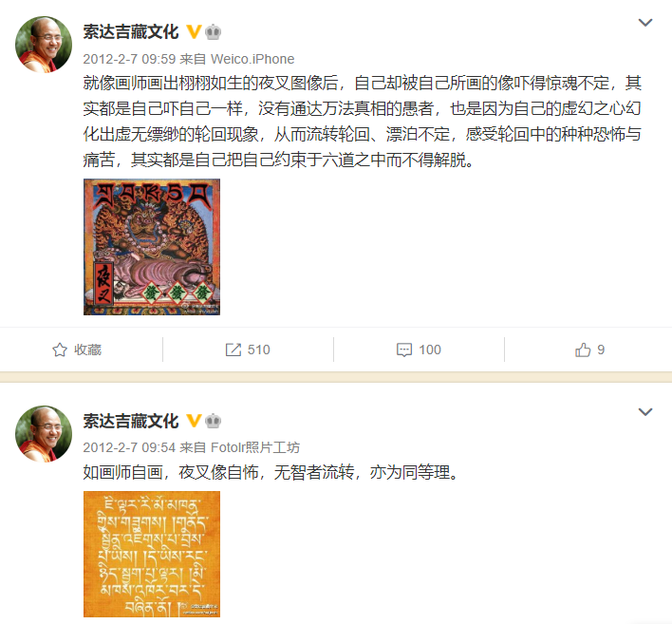Screen dimensions: 672x624
Task: Click the repost icon showing 510
Action: pyautogui.click(x=233, y=350)
